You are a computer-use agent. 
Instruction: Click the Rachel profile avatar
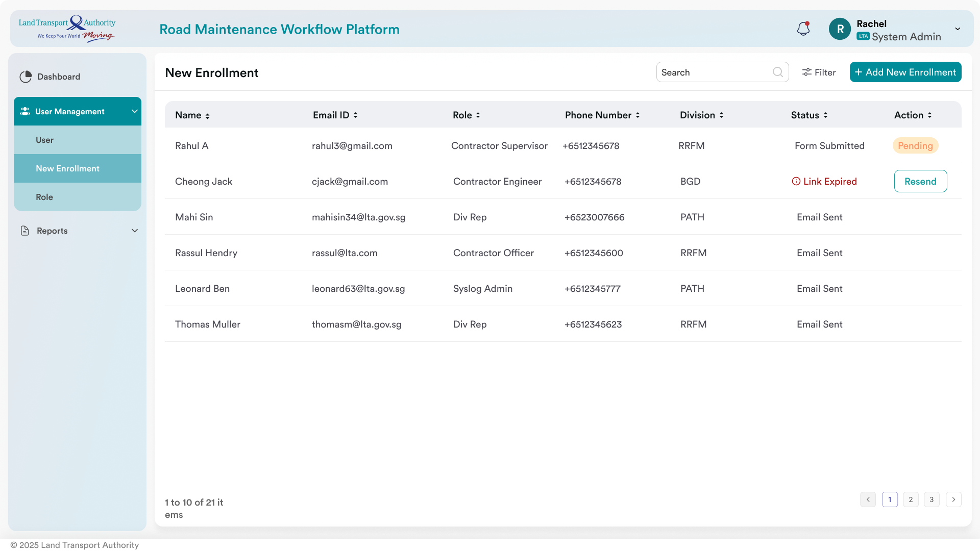click(x=840, y=29)
